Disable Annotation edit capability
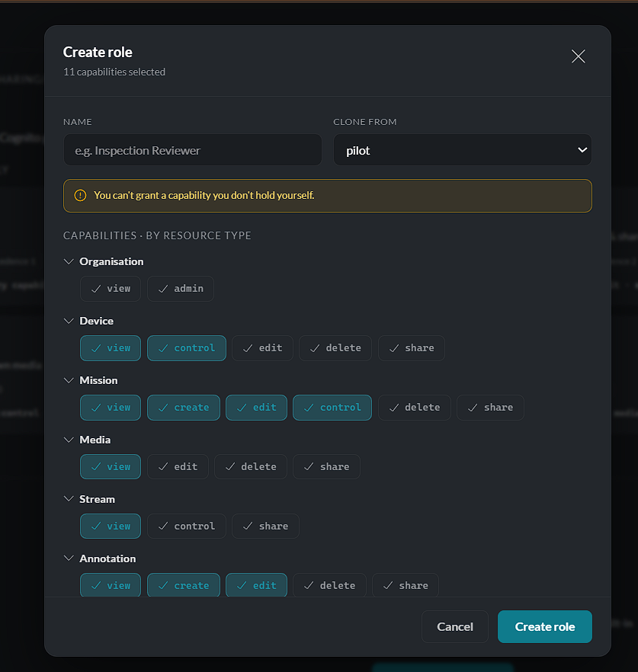The width and height of the screenshot is (638, 672). click(x=256, y=585)
